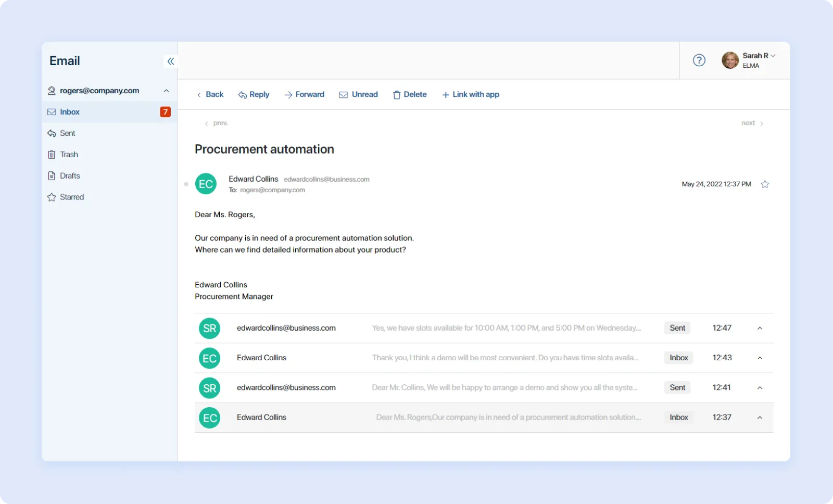The image size is (833, 504).
Task: Open the Sarah R user menu
Action: [x=758, y=56]
